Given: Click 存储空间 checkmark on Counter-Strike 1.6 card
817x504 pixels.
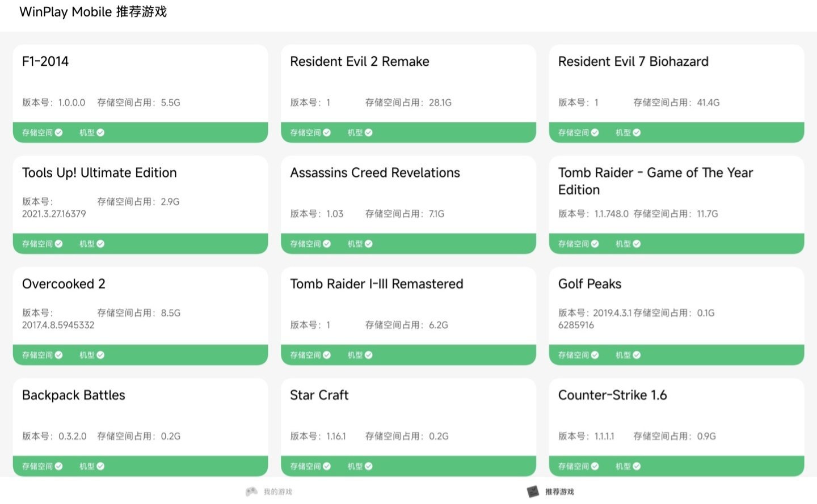Looking at the screenshot, I should (x=595, y=466).
